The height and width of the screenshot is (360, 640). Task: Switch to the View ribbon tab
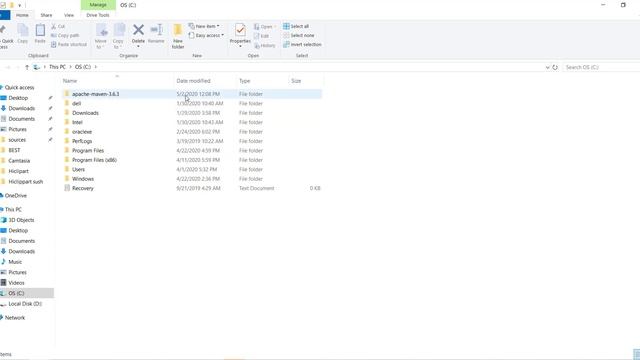click(x=69, y=15)
